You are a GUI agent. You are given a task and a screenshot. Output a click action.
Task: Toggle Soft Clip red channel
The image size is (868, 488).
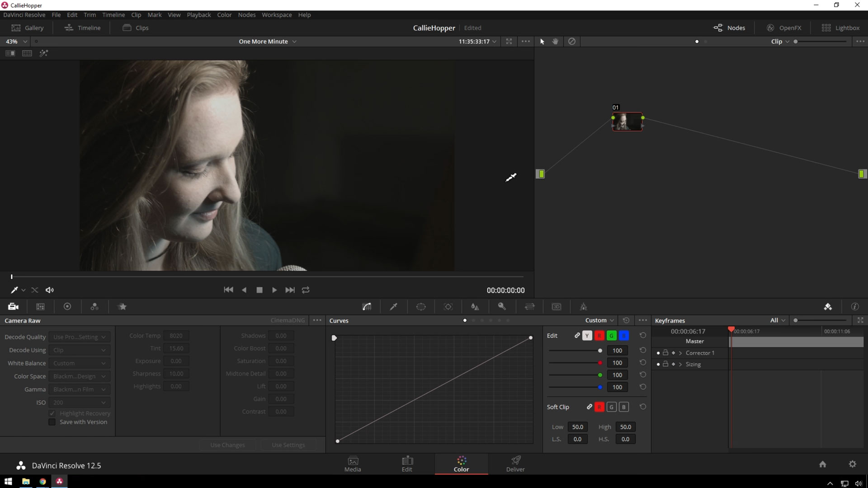coord(599,407)
